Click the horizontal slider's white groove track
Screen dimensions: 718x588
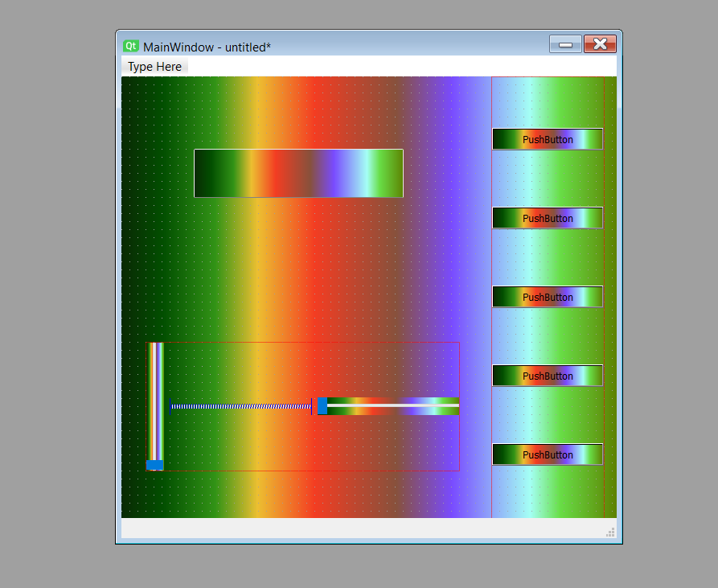(393, 405)
